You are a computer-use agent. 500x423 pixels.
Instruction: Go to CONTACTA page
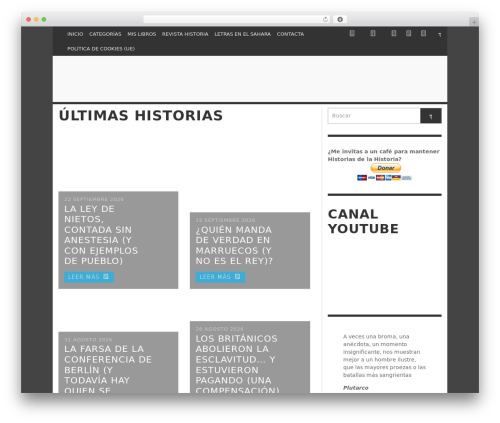(290, 34)
